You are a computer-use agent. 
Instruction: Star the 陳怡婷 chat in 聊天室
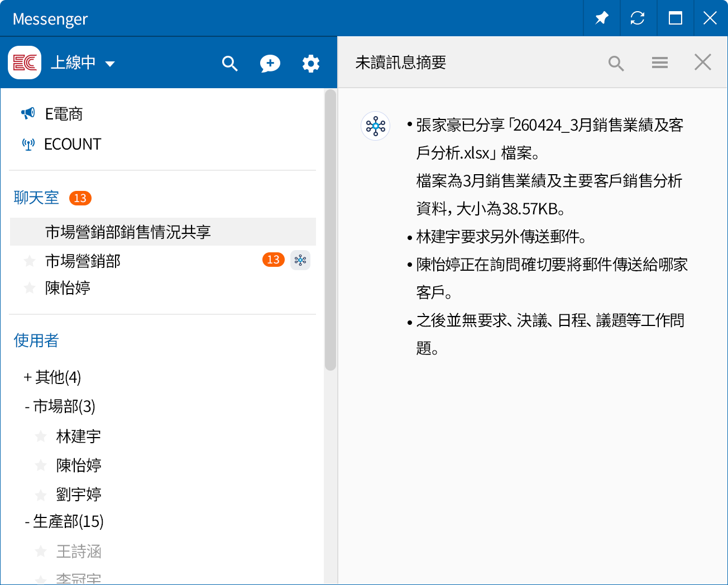[x=30, y=287]
